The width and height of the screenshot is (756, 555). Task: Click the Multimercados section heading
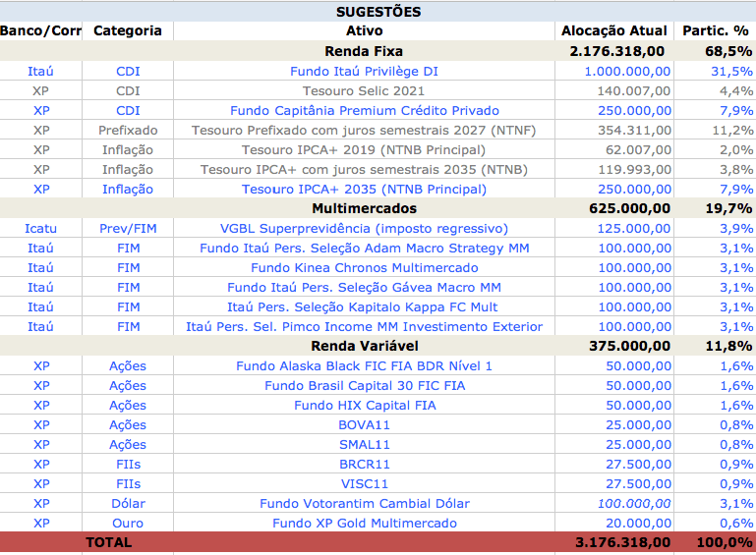pos(364,208)
